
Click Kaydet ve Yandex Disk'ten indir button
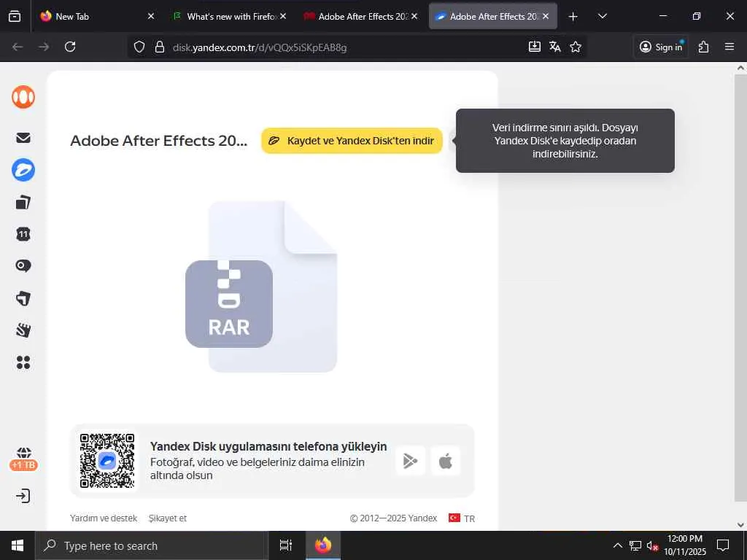[x=352, y=141]
